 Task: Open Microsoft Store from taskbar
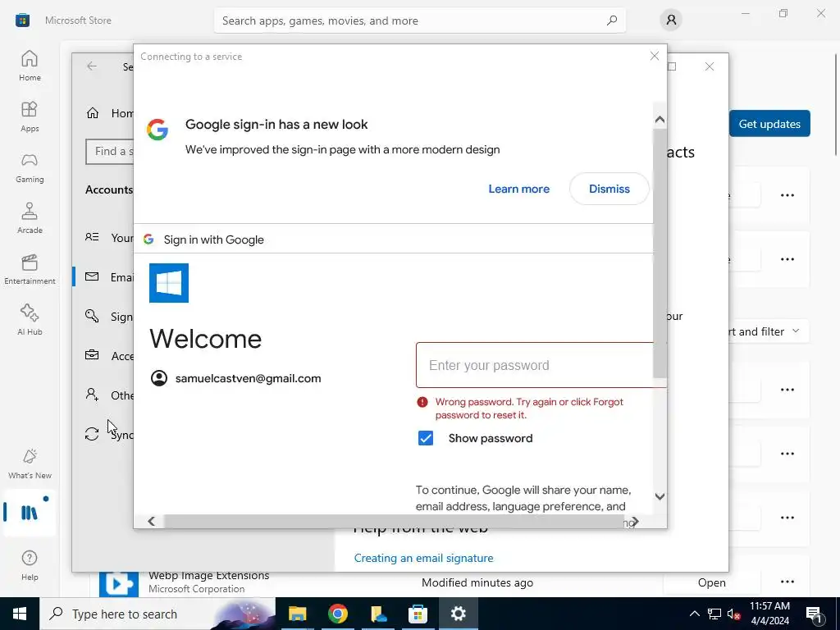418,614
